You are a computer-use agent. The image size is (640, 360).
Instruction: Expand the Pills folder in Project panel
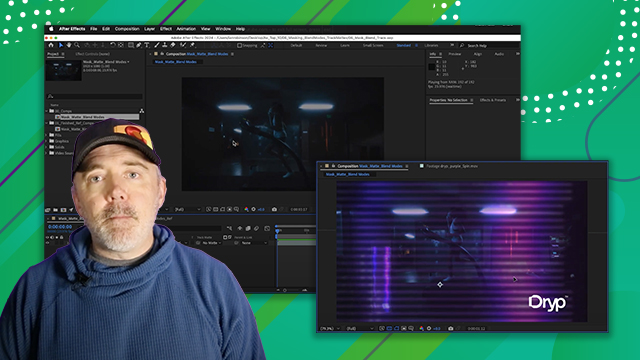click(47, 135)
